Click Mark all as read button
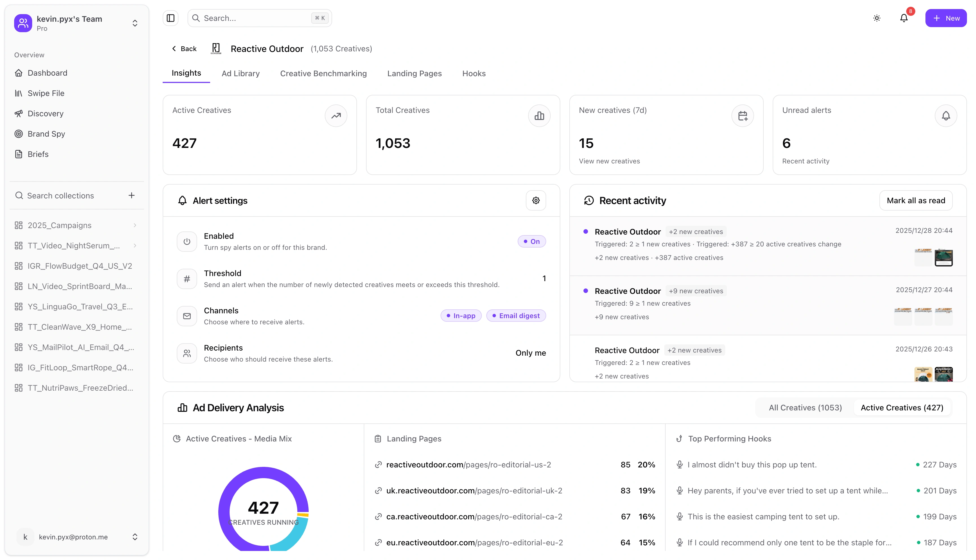The image size is (976, 560). tap(916, 200)
